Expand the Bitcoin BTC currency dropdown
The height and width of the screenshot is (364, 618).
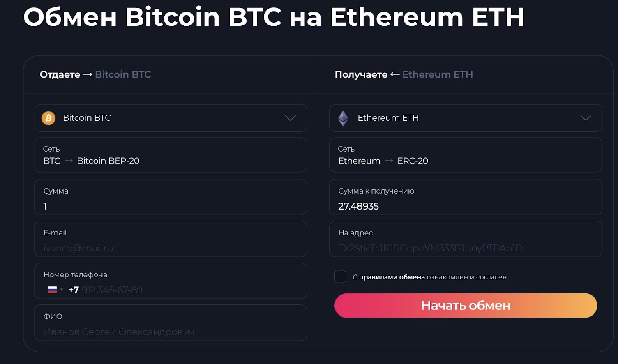click(x=290, y=118)
